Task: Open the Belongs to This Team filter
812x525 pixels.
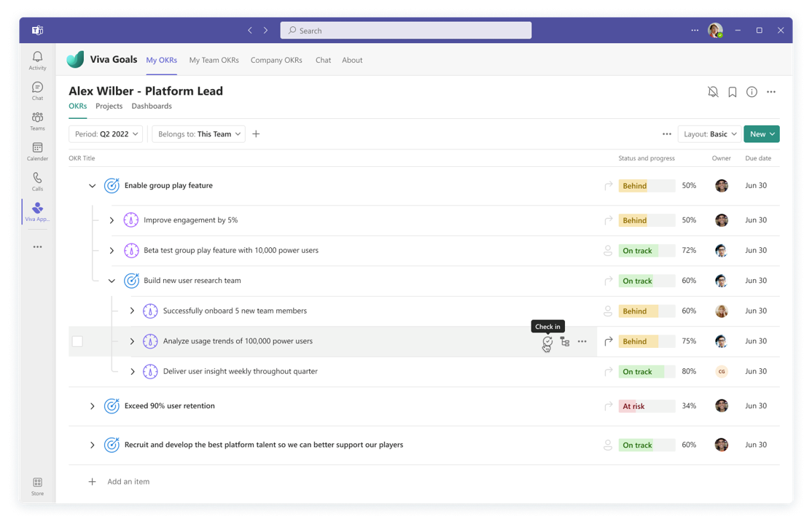Action: 198,134
